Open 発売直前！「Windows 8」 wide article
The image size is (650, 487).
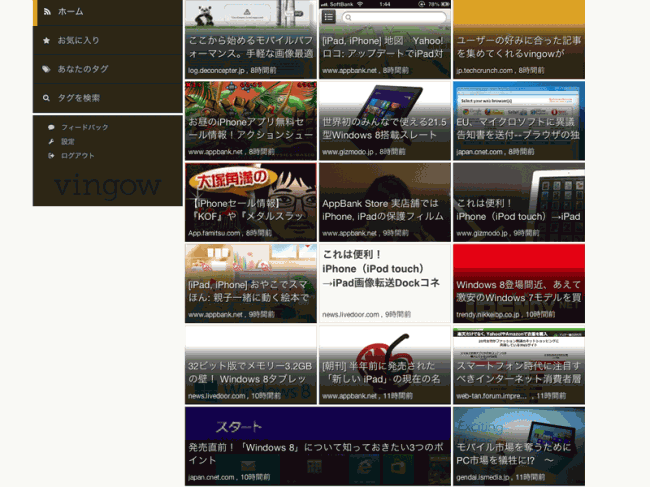[318, 446]
